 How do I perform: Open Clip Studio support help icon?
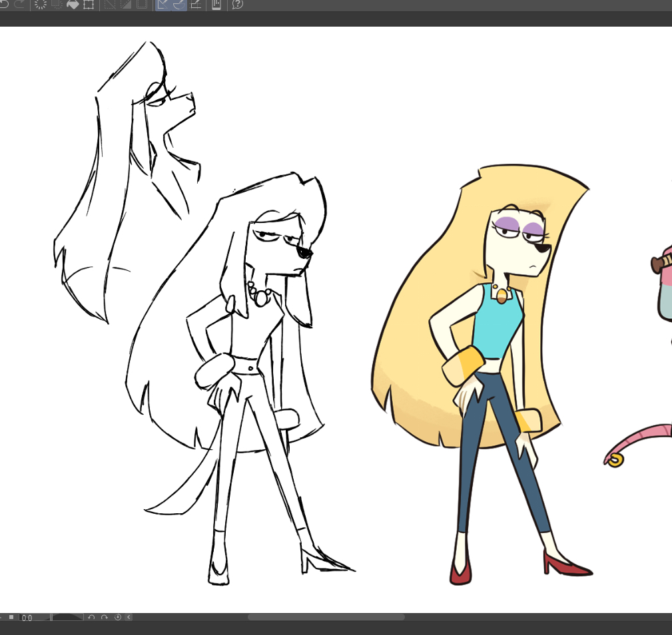pyautogui.click(x=237, y=4)
